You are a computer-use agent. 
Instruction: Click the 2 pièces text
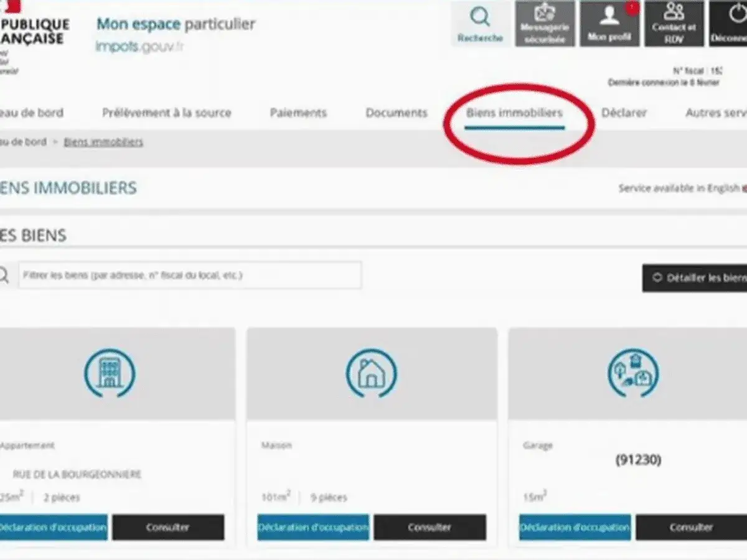pos(62,498)
